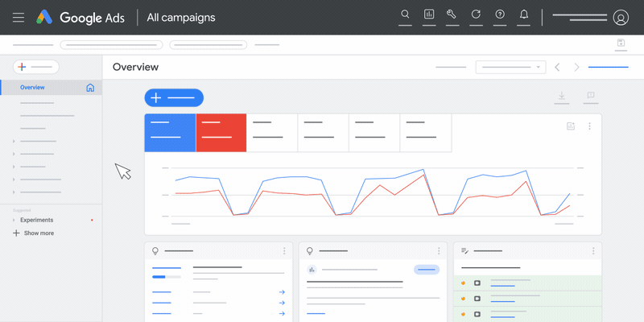Screen dimensions: 644x322
Task: Click the light blue pill button in second card
Action: pos(427,270)
